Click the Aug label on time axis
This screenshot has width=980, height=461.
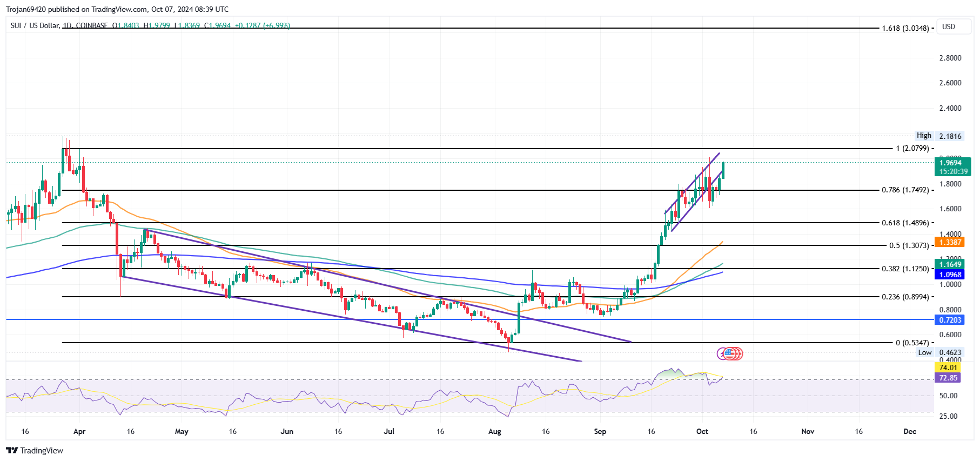pos(494,431)
